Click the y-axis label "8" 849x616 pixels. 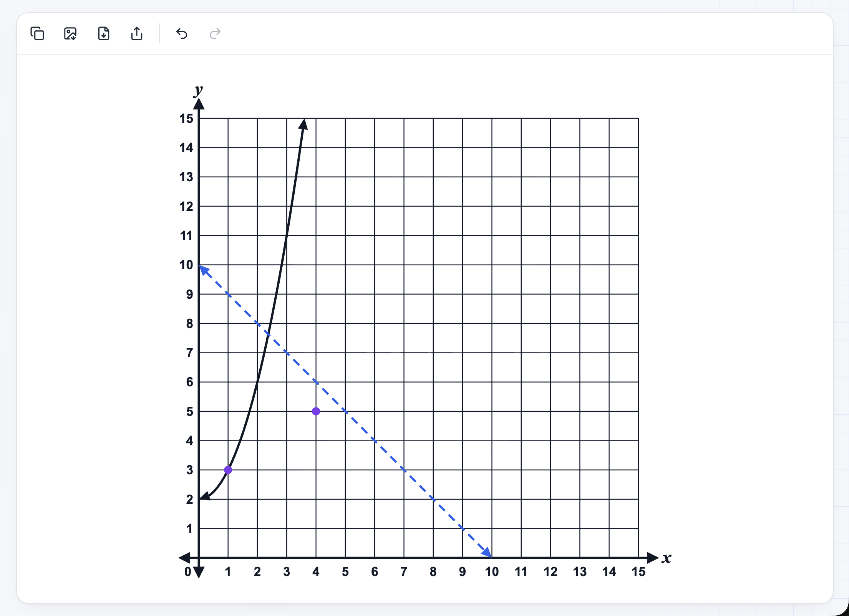190,324
